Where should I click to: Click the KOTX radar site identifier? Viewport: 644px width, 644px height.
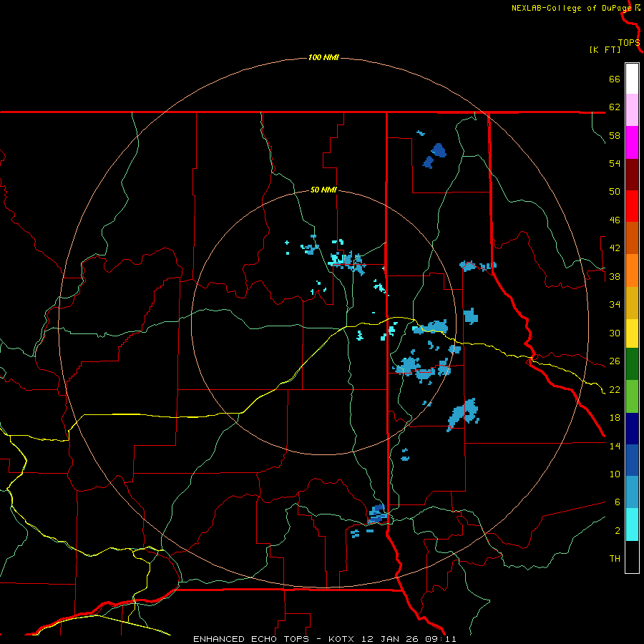pyautogui.click(x=343, y=639)
